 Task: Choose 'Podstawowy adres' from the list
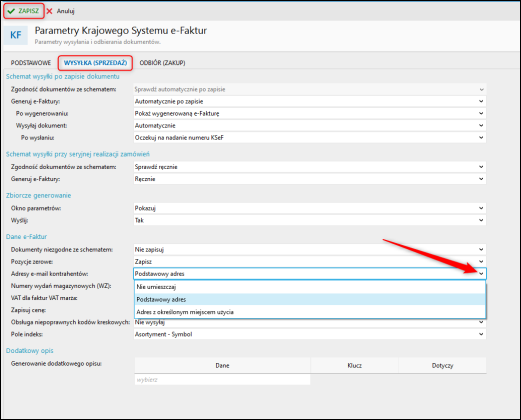pyautogui.click(x=310, y=299)
